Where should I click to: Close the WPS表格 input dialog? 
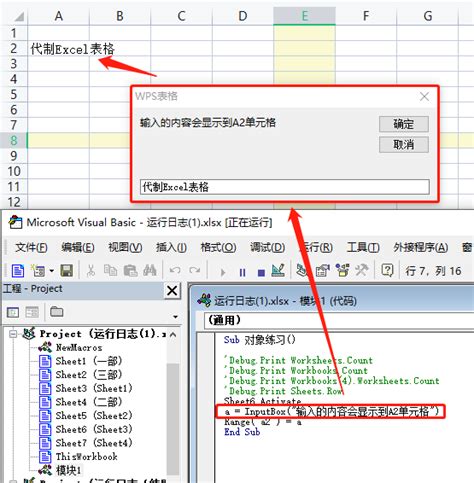coord(424,97)
